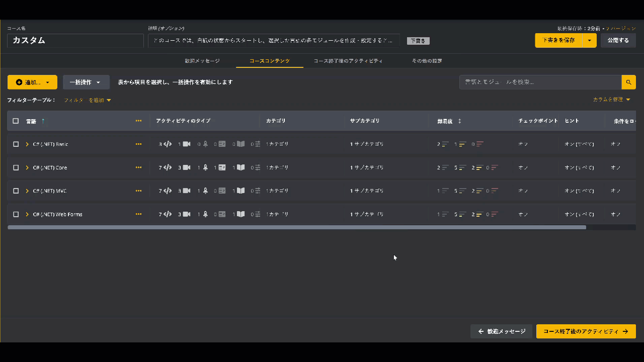Image resolution: width=644 pixels, height=362 pixels.
Task: Open three-dot menu for C# (.NET) Core
Action: click(x=138, y=167)
